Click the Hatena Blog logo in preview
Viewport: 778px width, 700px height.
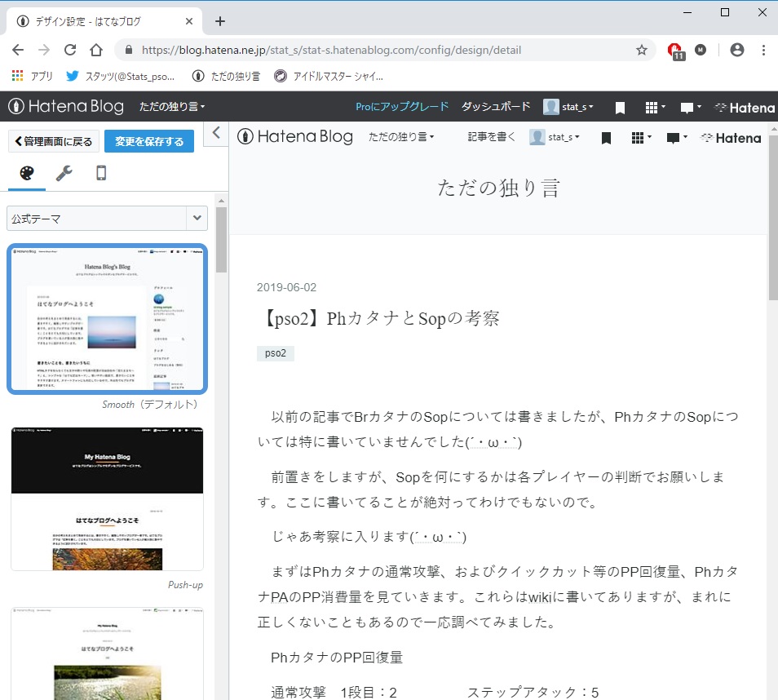(x=295, y=136)
